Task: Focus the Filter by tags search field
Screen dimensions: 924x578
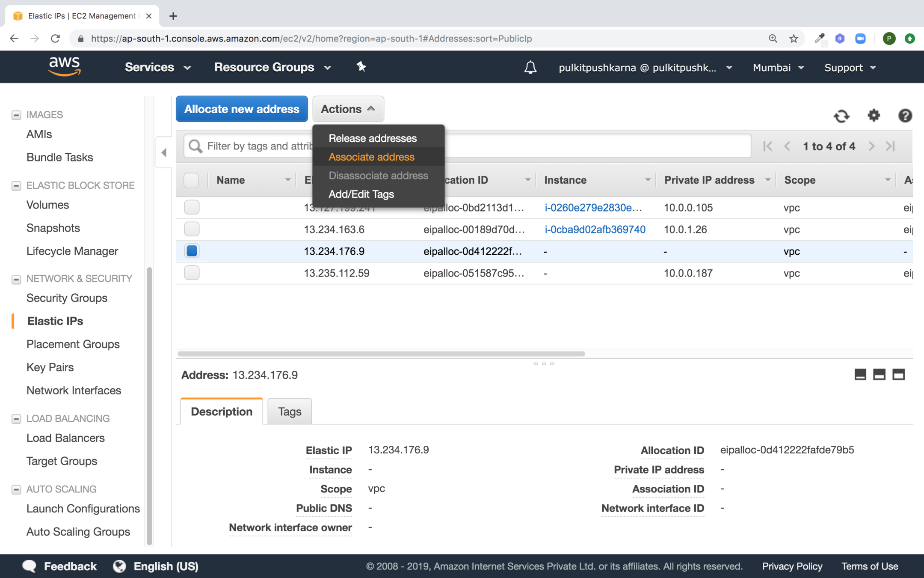Action: 468,146
